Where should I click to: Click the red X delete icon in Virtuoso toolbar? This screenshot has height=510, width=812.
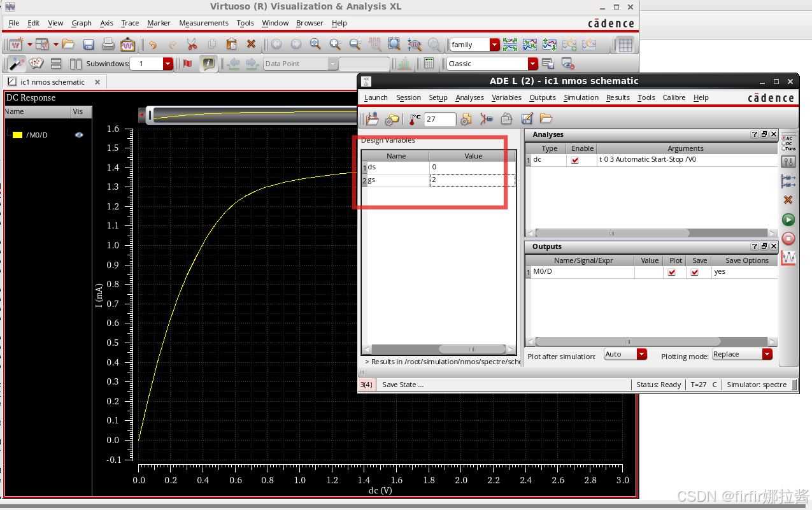(x=251, y=45)
